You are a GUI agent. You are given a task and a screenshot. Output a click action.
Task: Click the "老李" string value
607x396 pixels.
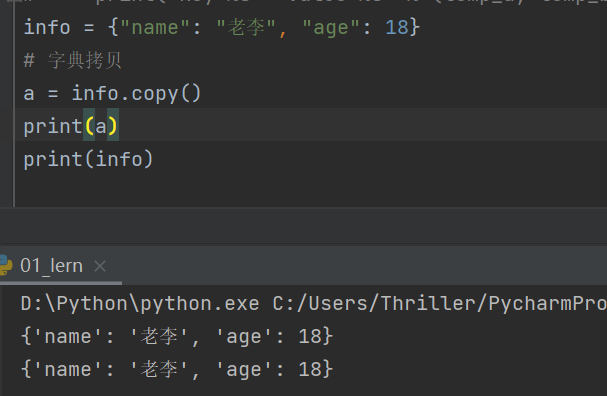(x=246, y=27)
